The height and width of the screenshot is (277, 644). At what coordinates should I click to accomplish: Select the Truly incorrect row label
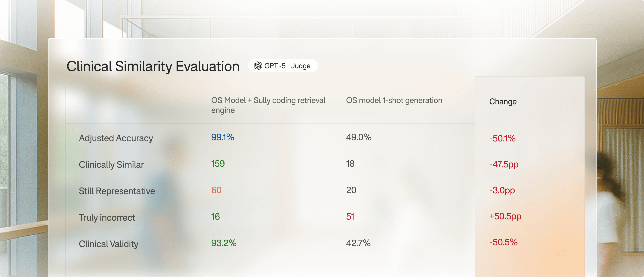point(107,217)
